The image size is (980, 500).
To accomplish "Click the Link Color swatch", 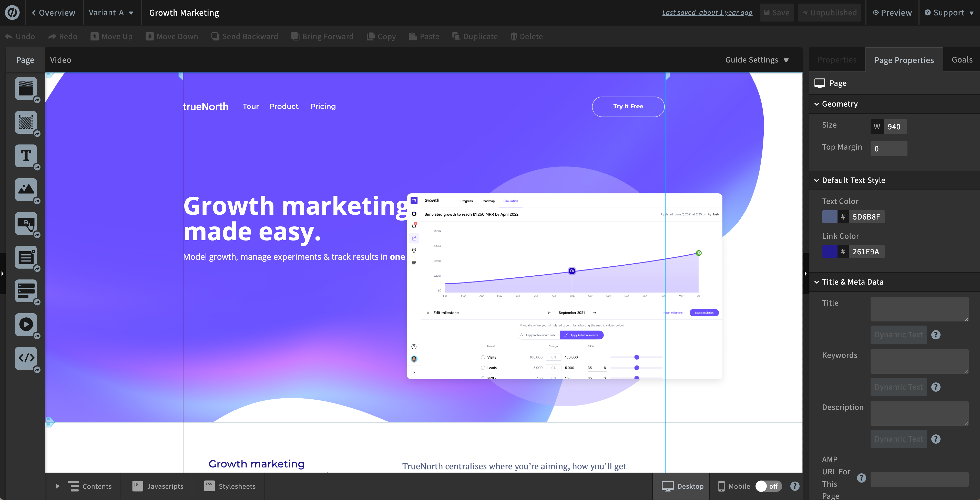I will coord(829,251).
